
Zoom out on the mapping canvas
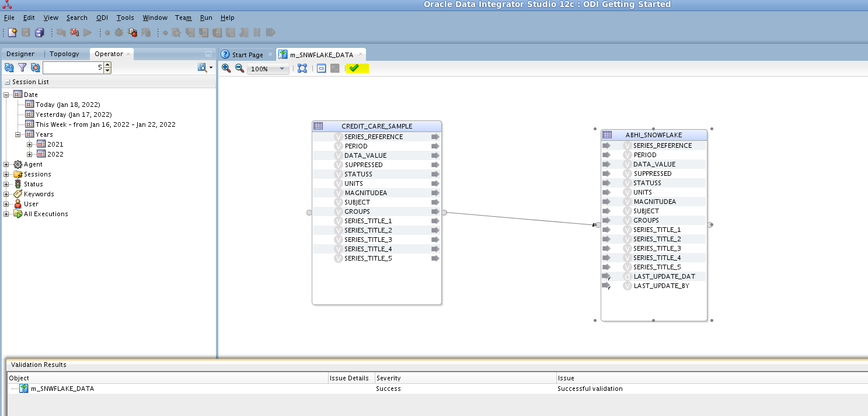click(x=239, y=68)
